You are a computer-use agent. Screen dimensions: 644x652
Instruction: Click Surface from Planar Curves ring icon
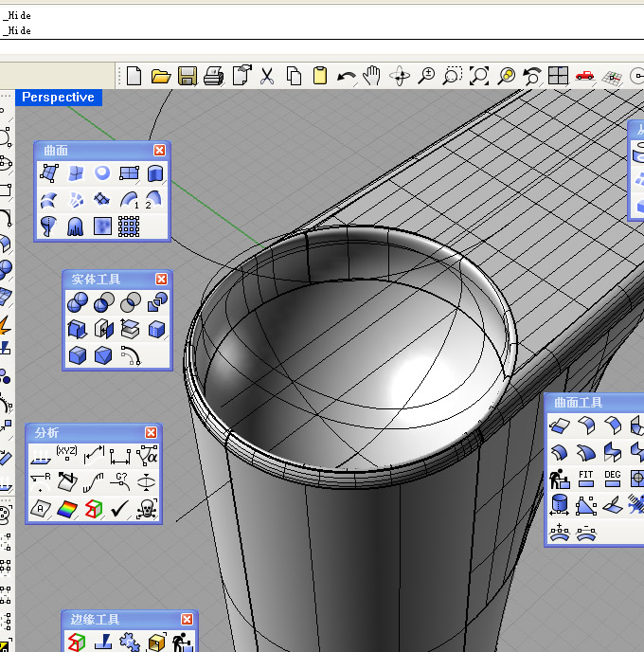click(x=102, y=172)
